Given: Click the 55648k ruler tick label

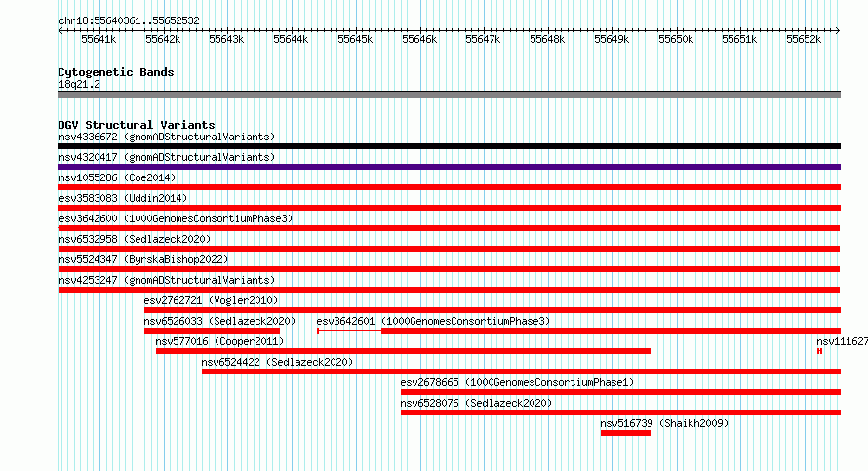Looking at the screenshot, I should tap(547, 39).
